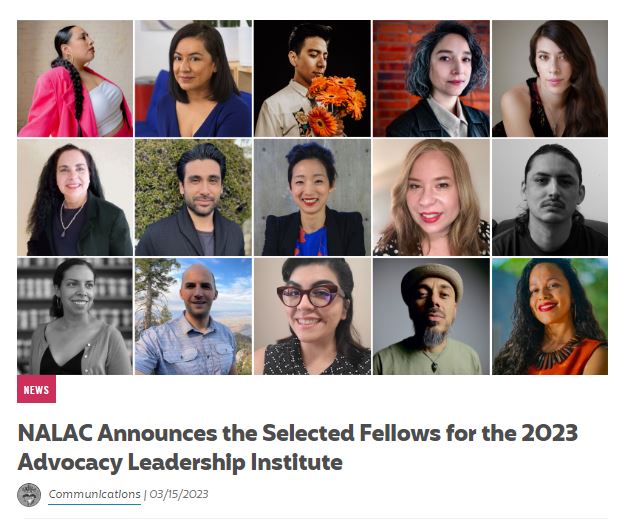
Task: Open the photo with the royal blue top
Action: click(x=193, y=78)
